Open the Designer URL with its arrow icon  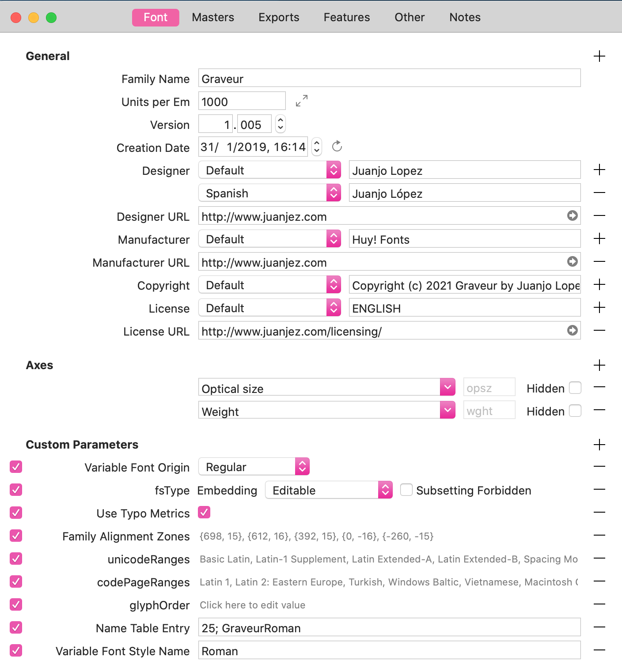tap(573, 215)
